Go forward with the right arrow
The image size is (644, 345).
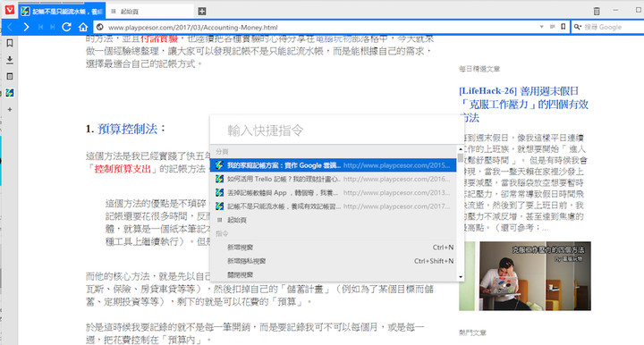(26, 27)
